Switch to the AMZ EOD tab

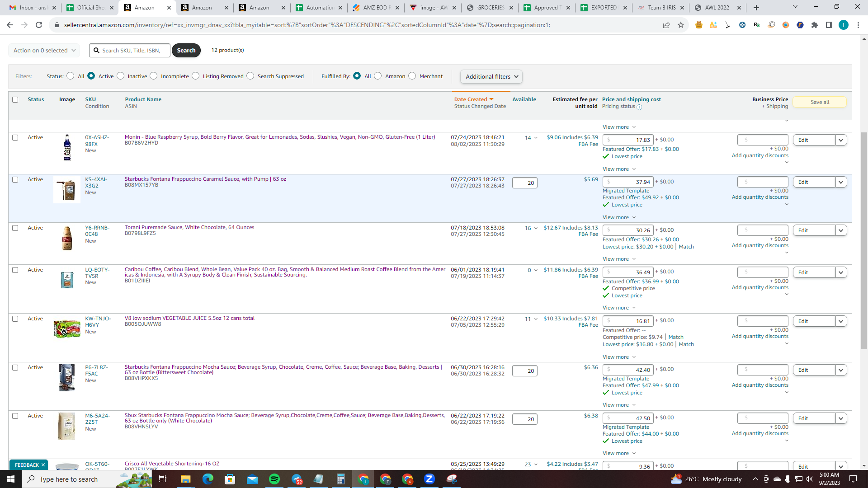point(376,8)
